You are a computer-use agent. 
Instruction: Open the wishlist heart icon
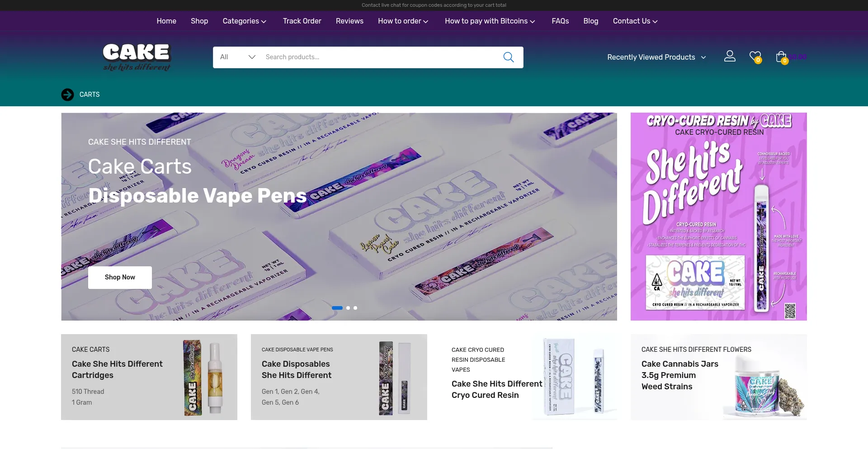click(755, 57)
